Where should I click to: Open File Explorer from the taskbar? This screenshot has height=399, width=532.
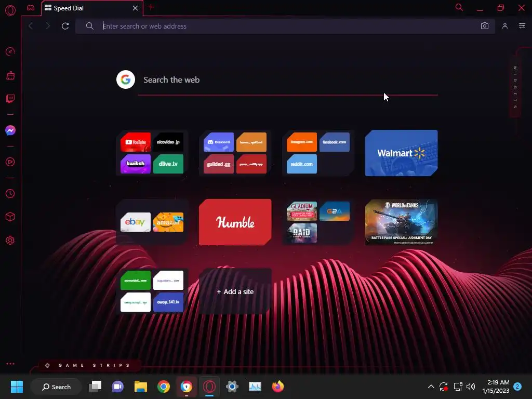[x=140, y=387]
